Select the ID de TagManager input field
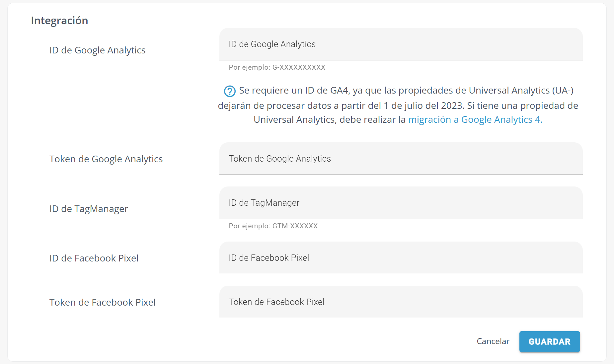The image size is (614, 364). click(401, 203)
